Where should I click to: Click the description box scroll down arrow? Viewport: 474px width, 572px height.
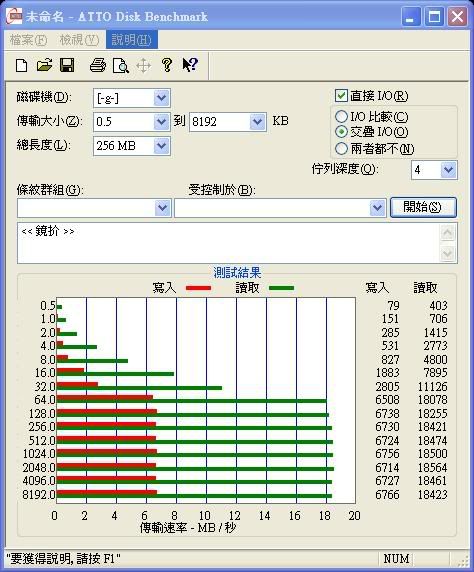click(x=448, y=253)
